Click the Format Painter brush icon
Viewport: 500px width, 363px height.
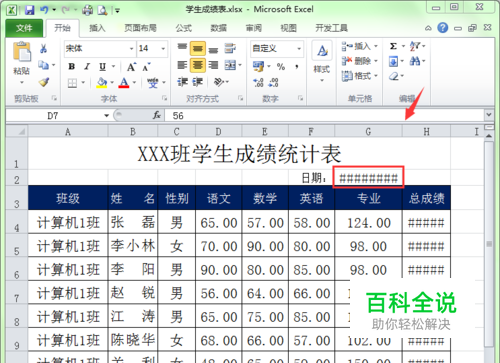tap(44, 82)
